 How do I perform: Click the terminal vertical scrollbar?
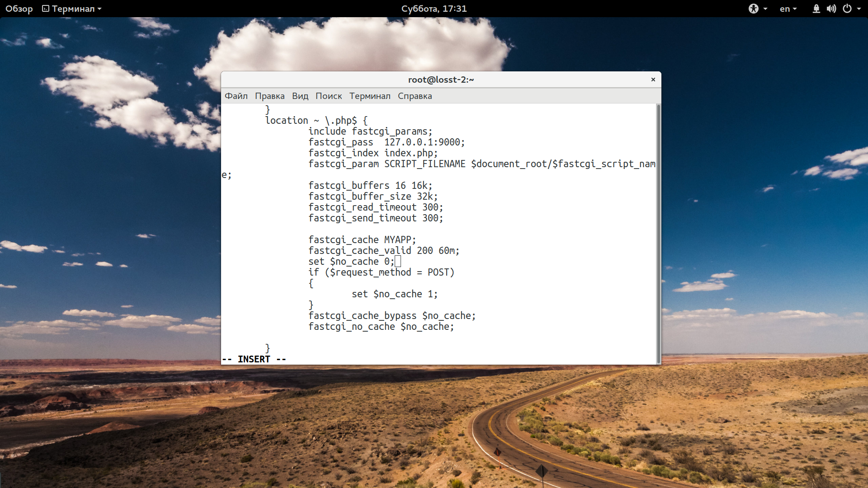pyautogui.click(x=658, y=234)
